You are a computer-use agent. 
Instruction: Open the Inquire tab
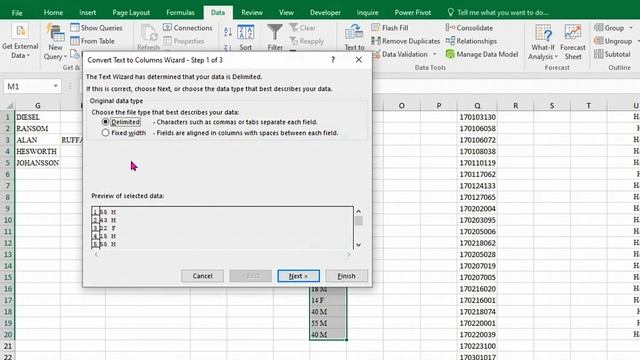pos(367,13)
